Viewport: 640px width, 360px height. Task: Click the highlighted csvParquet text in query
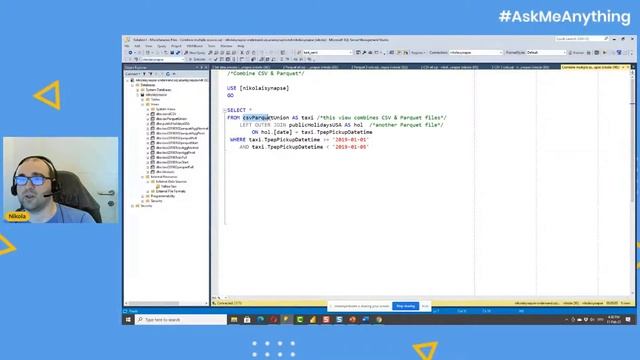pyautogui.click(x=256, y=118)
